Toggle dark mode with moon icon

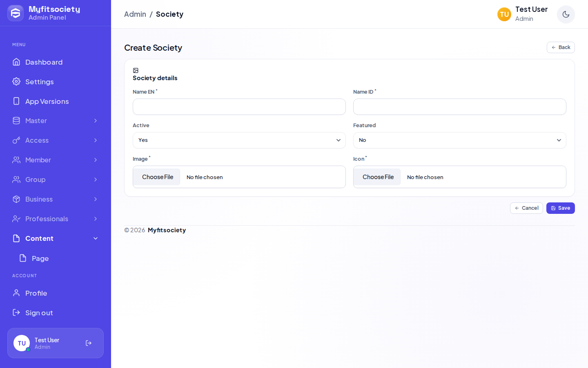point(566,14)
